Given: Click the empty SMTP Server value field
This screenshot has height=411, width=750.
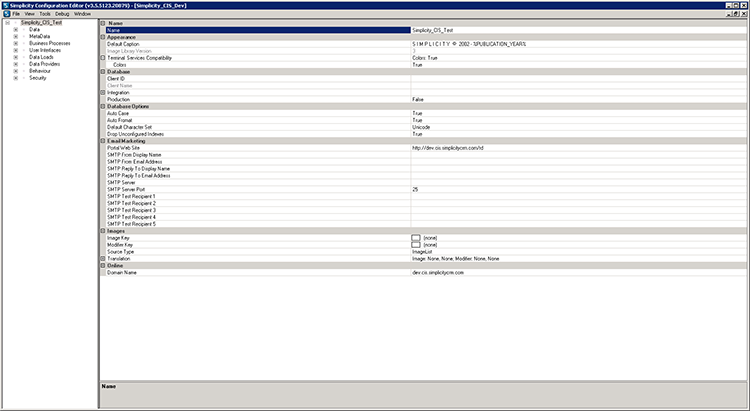Looking at the screenshot, I should pos(578,183).
